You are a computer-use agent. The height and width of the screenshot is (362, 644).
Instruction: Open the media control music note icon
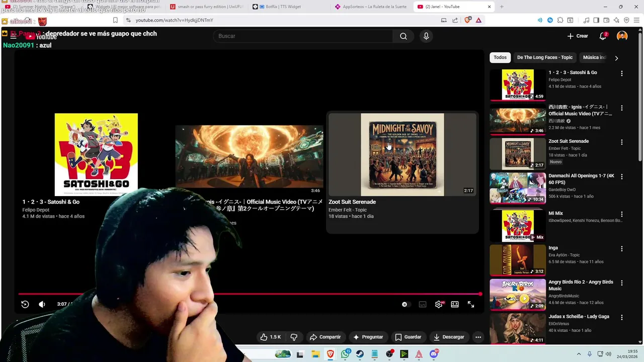coord(586,20)
